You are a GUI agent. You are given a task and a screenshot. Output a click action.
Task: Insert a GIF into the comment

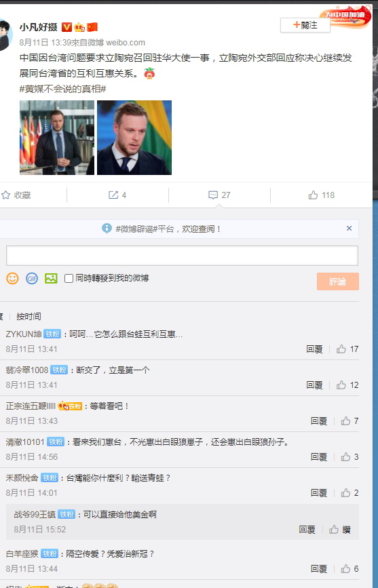click(32, 278)
